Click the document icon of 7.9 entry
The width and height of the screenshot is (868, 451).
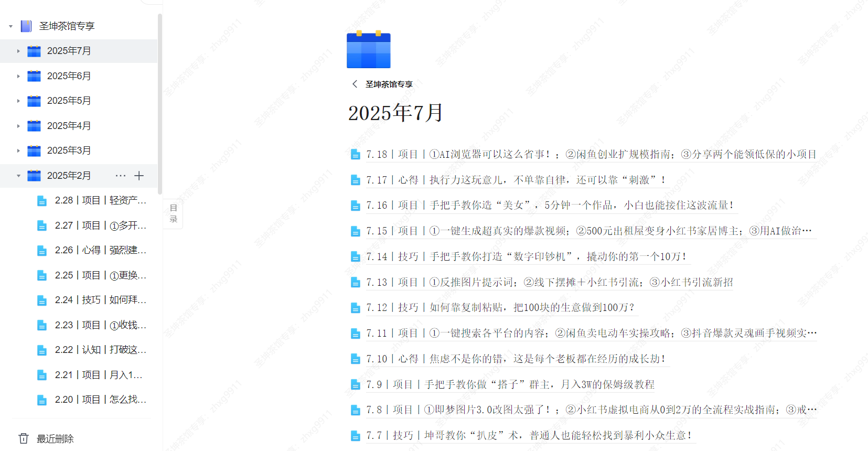356,385
